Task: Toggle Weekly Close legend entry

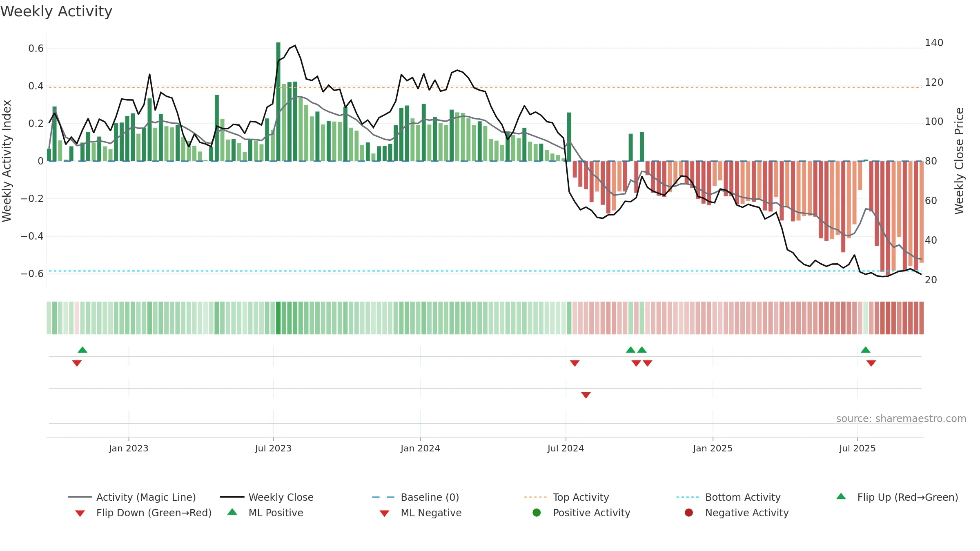Action: click(x=267, y=497)
